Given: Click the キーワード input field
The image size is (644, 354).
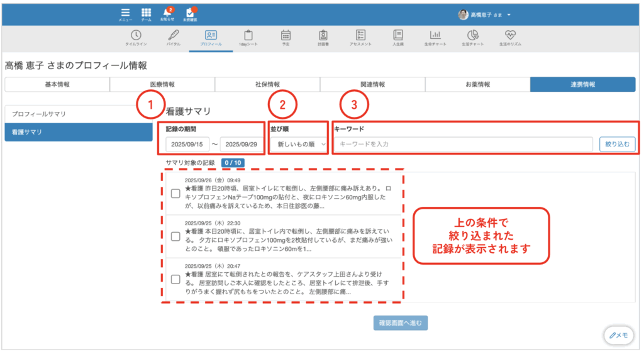Looking at the screenshot, I should coord(464,145).
